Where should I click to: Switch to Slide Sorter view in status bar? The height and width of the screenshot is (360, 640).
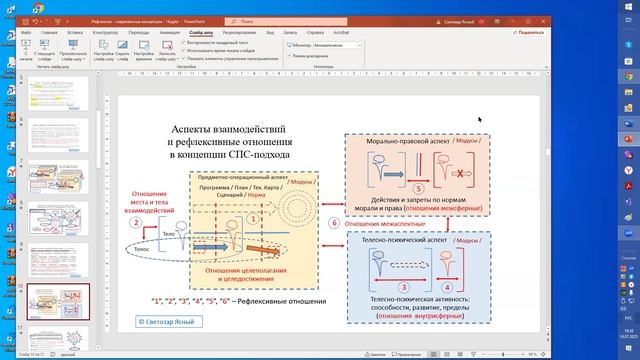pos(447,355)
